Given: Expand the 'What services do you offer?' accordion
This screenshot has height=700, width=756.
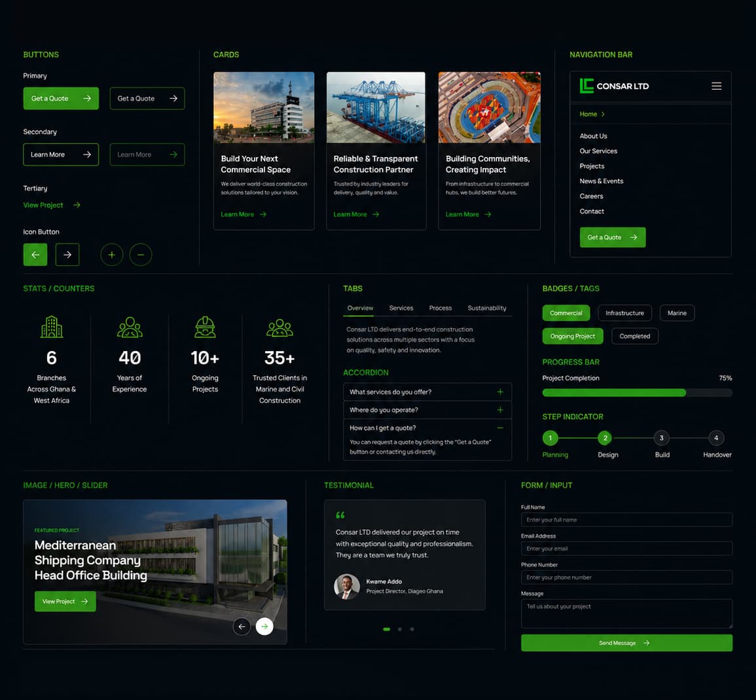Looking at the screenshot, I should click(427, 392).
